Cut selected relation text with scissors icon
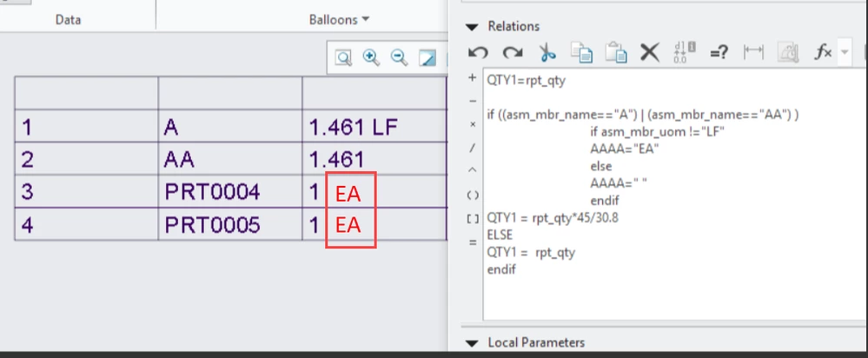The width and height of the screenshot is (868, 358). tap(547, 52)
